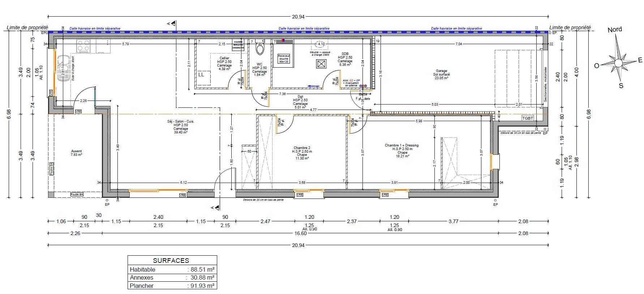
Task: Select the toilet symbol in the WC
Action: coord(259,48)
